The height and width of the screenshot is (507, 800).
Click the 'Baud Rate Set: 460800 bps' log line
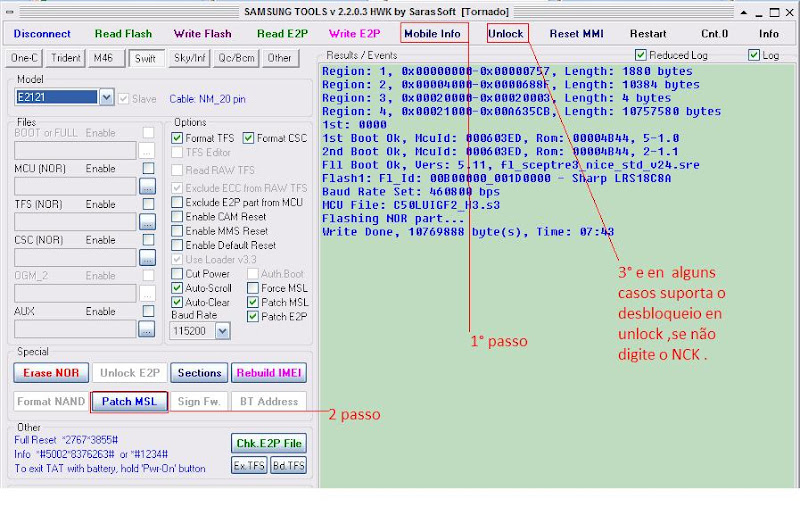coord(411,192)
